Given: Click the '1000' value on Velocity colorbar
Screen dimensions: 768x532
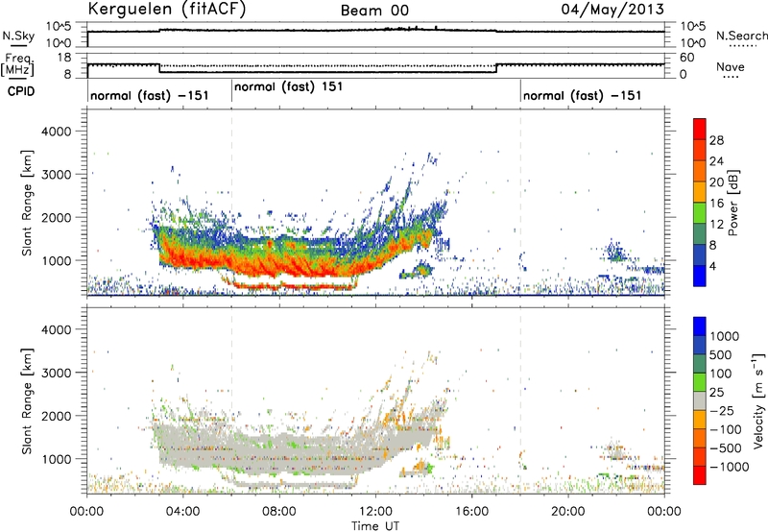Looking at the screenshot, I should click(725, 336).
